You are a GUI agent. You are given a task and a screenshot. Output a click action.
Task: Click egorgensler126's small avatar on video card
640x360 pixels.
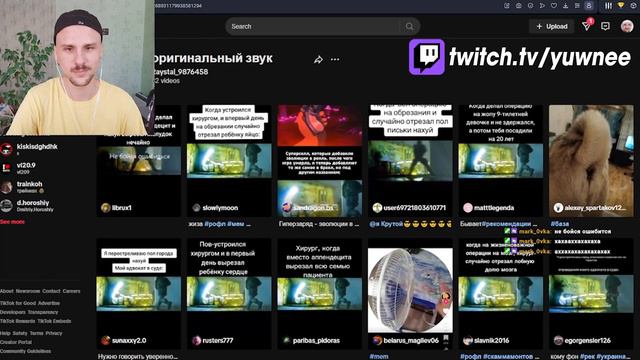tap(558, 340)
